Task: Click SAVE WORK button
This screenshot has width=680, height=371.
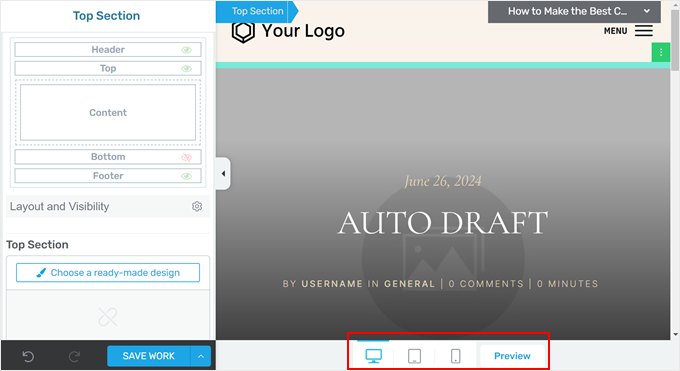Action: [x=148, y=356]
